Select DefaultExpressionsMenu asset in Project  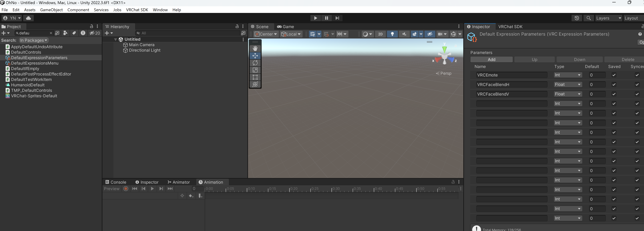(34, 63)
